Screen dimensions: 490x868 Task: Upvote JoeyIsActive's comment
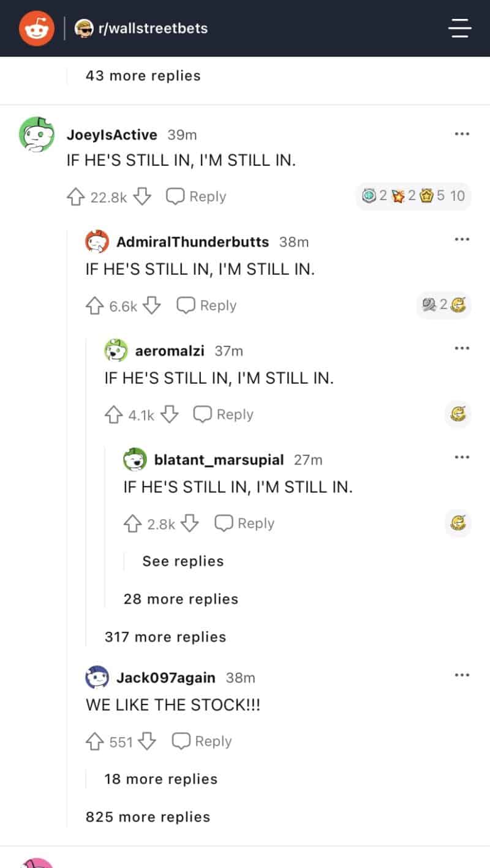(x=75, y=196)
